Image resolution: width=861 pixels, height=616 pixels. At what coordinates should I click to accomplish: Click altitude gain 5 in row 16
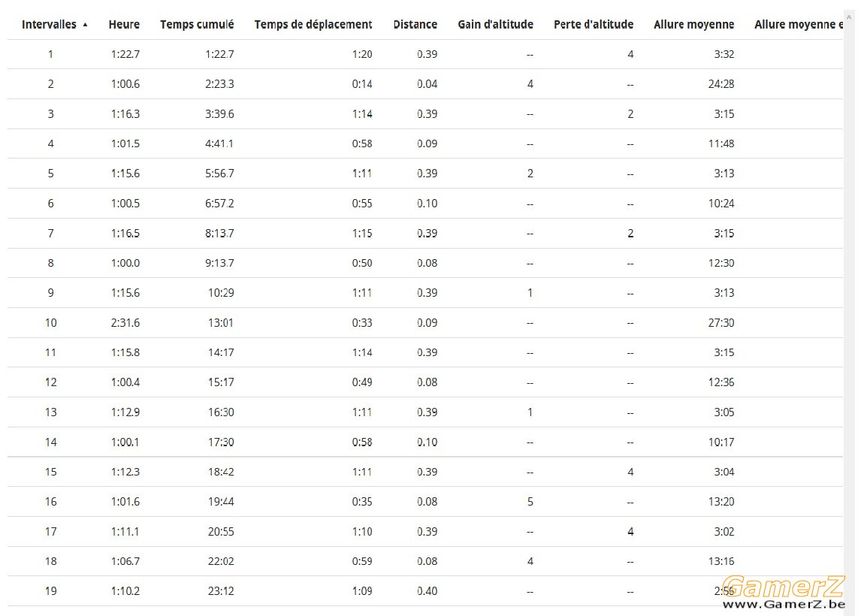click(530, 502)
